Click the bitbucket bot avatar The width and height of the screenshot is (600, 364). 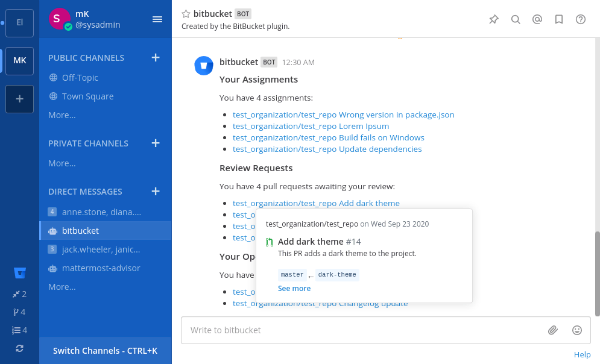point(204,66)
